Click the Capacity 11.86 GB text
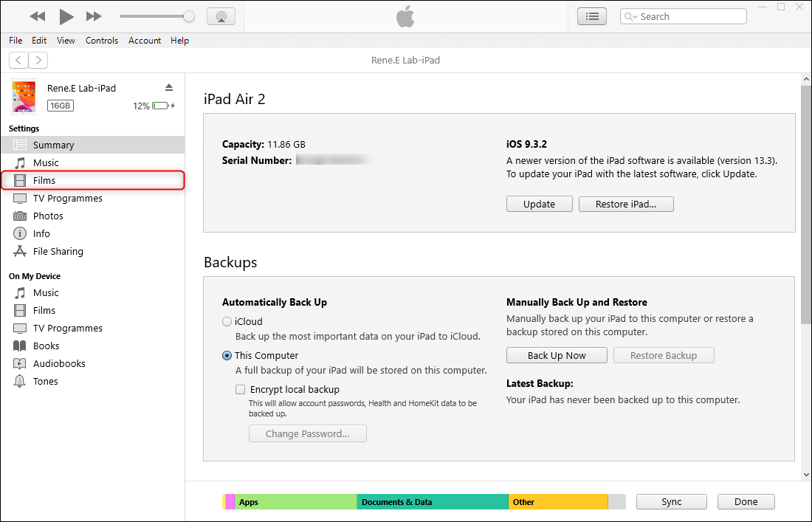812x522 pixels. [x=264, y=145]
